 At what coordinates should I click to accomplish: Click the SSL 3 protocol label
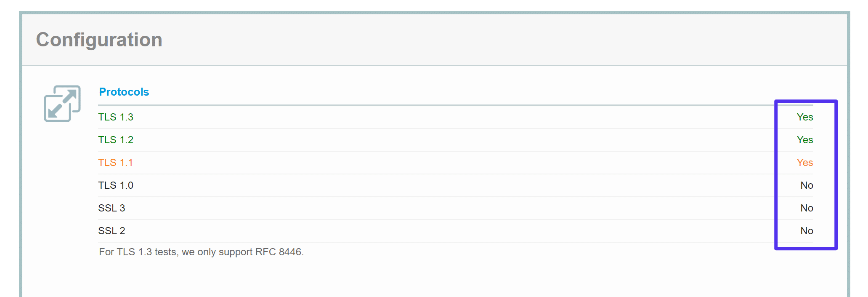pos(111,208)
